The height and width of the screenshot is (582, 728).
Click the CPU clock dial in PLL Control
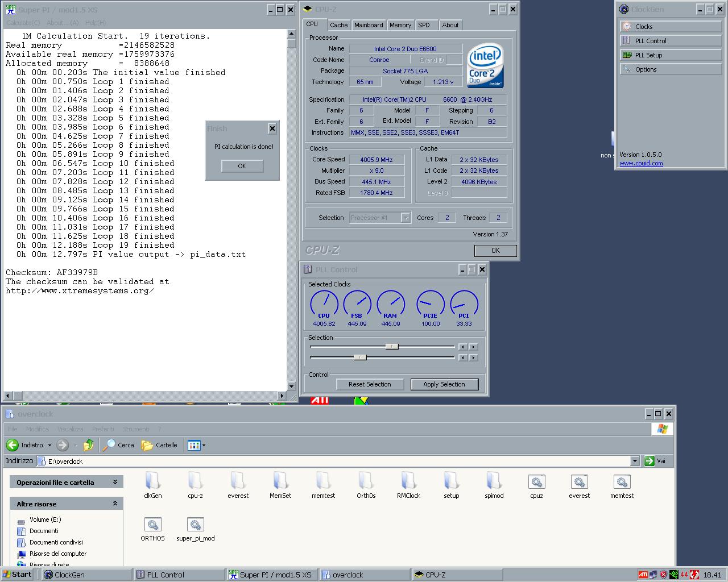click(324, 304)
